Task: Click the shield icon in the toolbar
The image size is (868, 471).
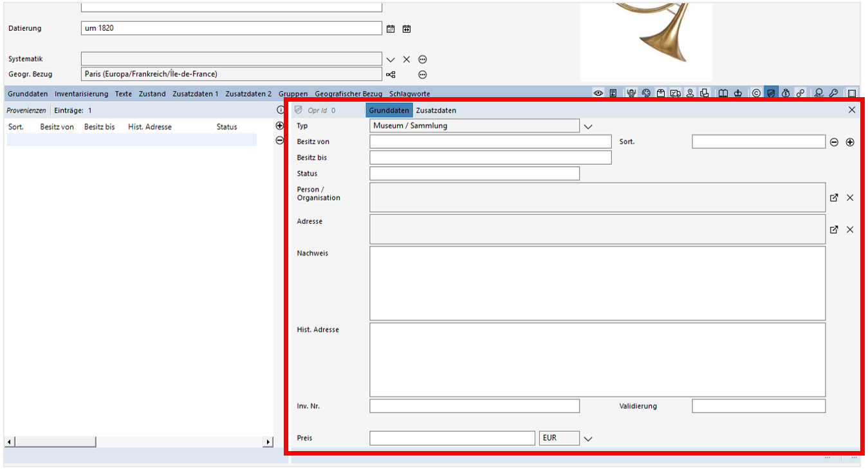Action: coord(771,93)
